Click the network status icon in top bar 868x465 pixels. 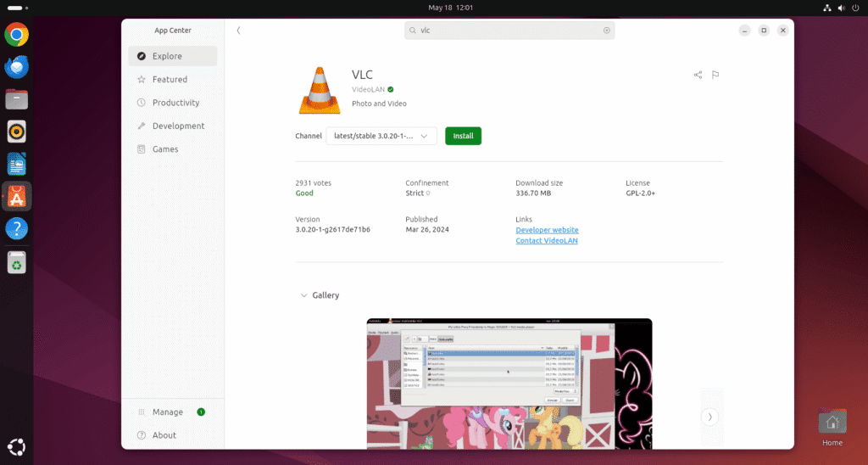(x=827, y=8)
